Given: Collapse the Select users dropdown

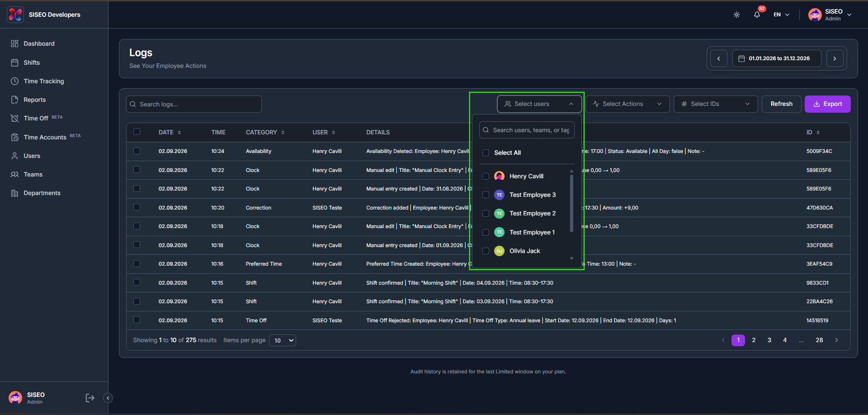Looking at the screenshot, I should click(x=539, y=104).
